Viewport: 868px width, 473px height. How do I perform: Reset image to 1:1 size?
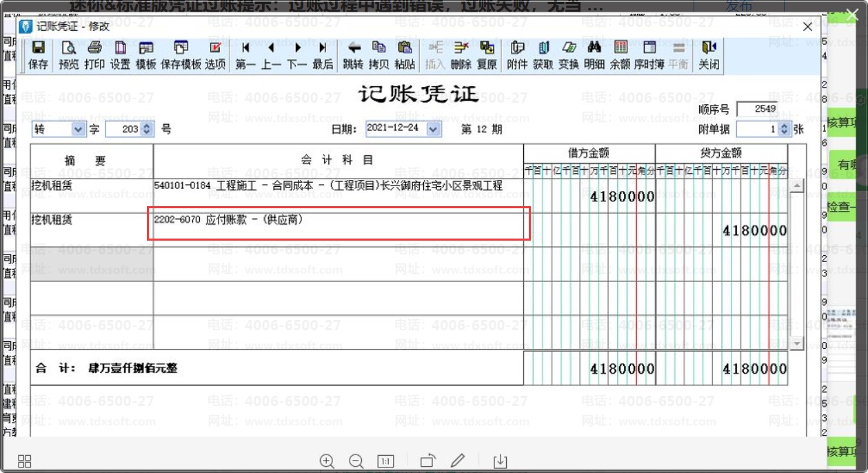point(385,461)
